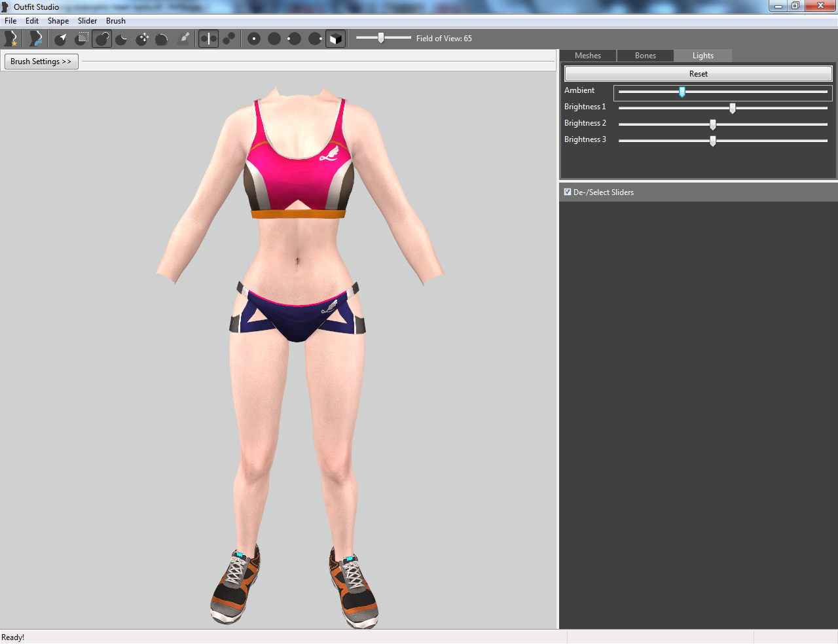Select the Weight paint brush tool
This screenshot has width=838, height=644.
184,39
